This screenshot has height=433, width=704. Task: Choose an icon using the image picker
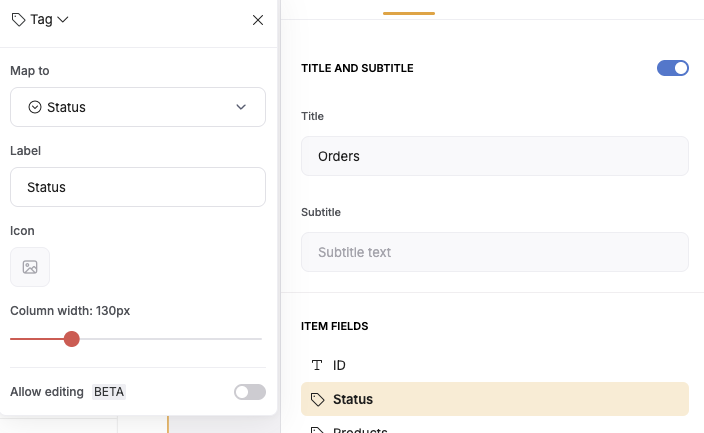pyautogui.click(x=30, y=267)
